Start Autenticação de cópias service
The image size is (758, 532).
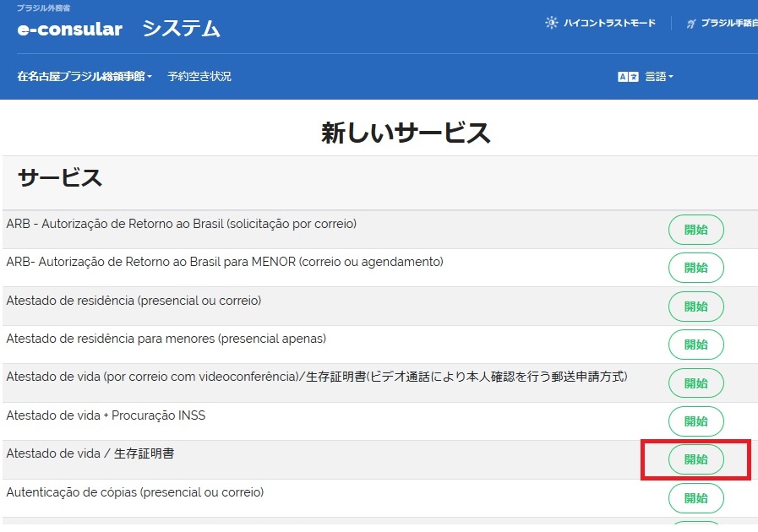pos(696,498)
